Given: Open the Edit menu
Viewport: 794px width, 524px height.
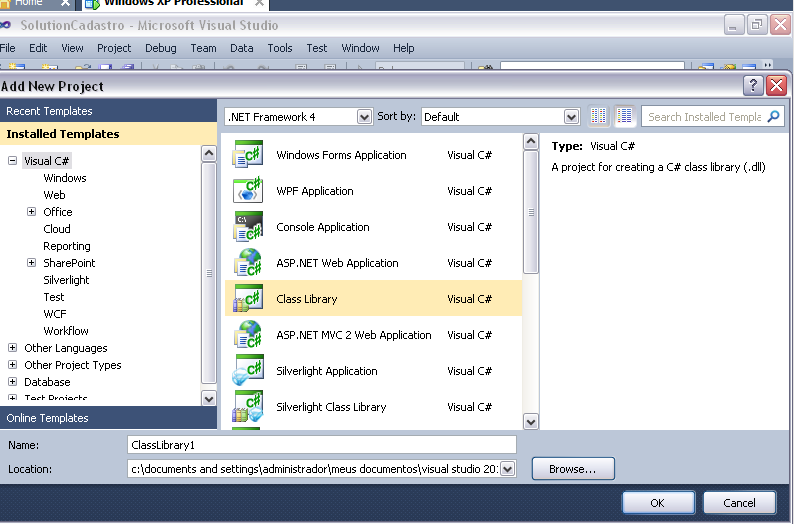Looking at the screenshot, I should (38, 48).
